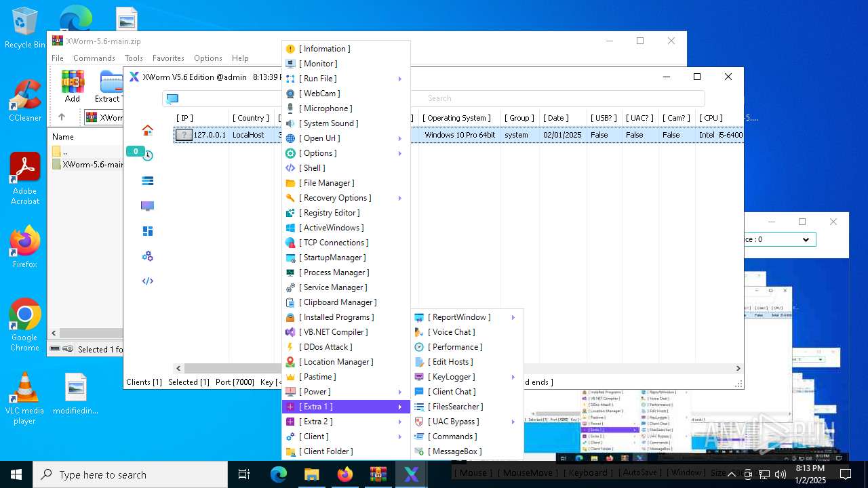This screenshot has width=868, height=488.
Task: Expand the Run File submenu arrow
Action: (x=400, y=79)
